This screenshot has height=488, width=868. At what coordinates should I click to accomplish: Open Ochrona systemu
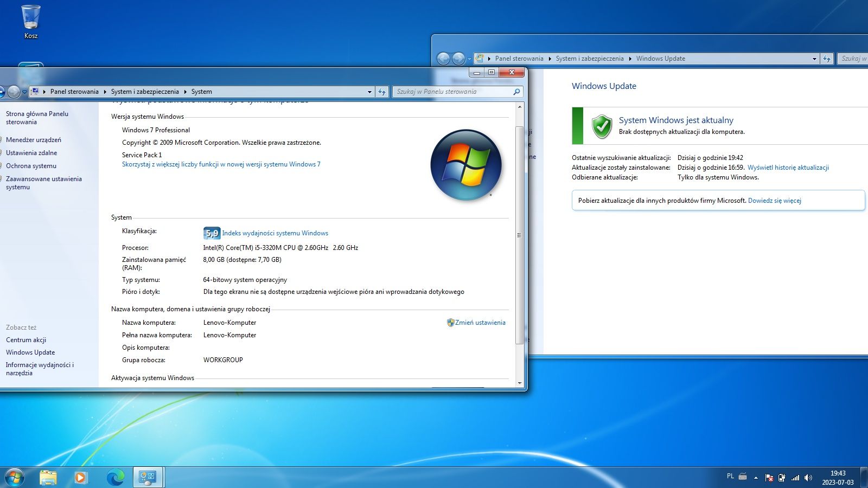point(31,166)
